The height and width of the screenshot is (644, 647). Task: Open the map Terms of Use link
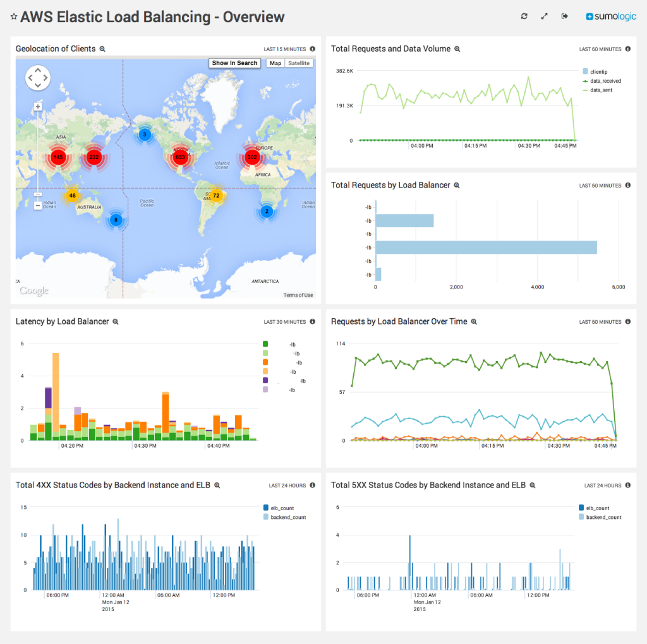[298, 295]
